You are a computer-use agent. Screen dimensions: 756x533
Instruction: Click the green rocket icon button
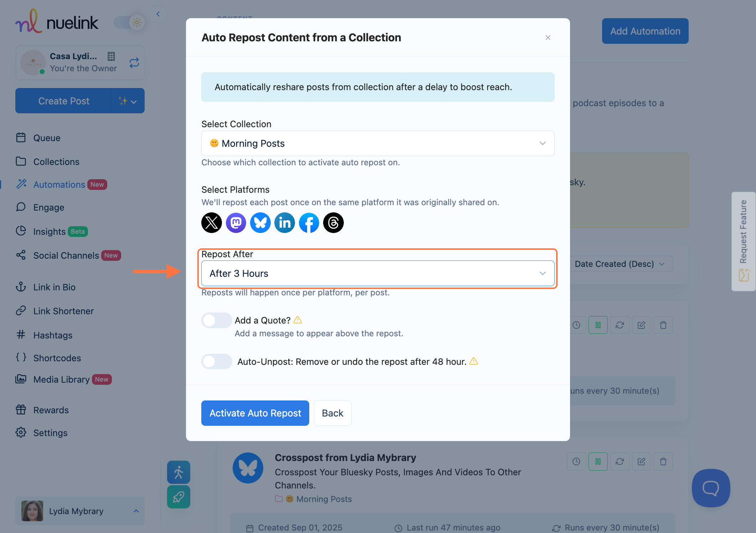point(178,497)
